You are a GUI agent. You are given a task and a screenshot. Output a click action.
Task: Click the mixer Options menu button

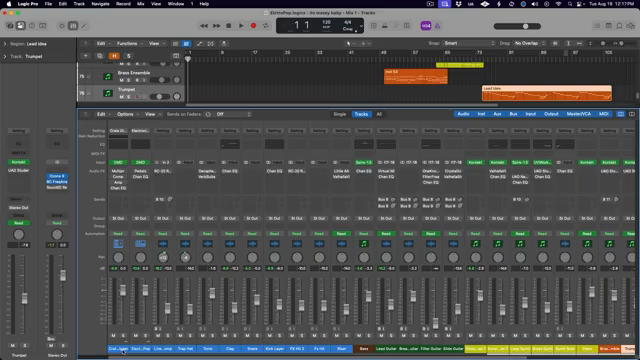pos(125,114)
